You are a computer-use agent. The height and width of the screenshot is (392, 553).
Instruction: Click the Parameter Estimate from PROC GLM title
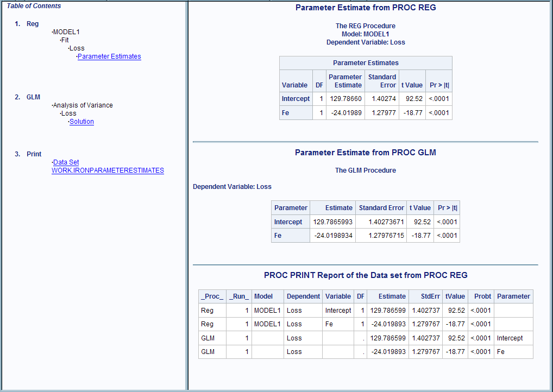click(365, 153)
